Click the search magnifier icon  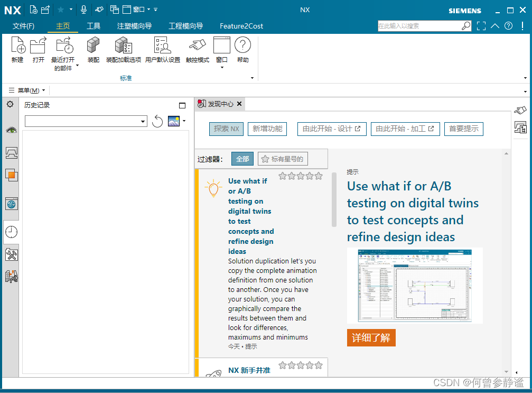[466, 26]
